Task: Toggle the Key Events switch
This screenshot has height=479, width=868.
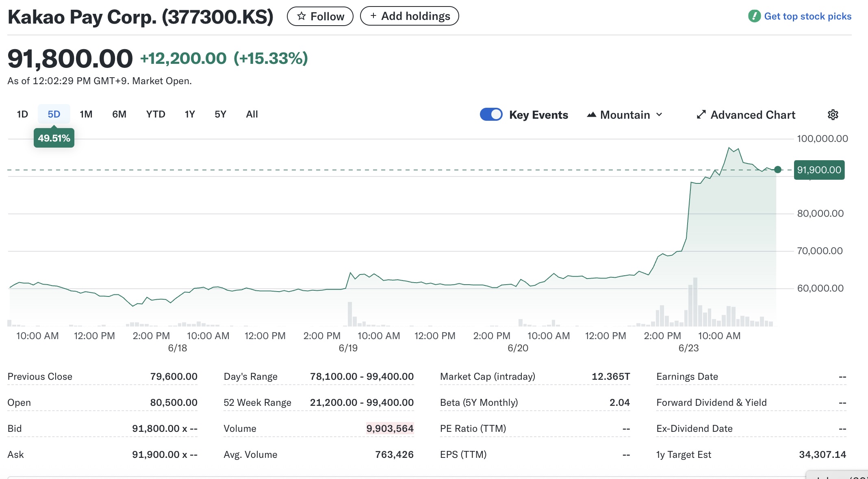Action: coord(491,115)
